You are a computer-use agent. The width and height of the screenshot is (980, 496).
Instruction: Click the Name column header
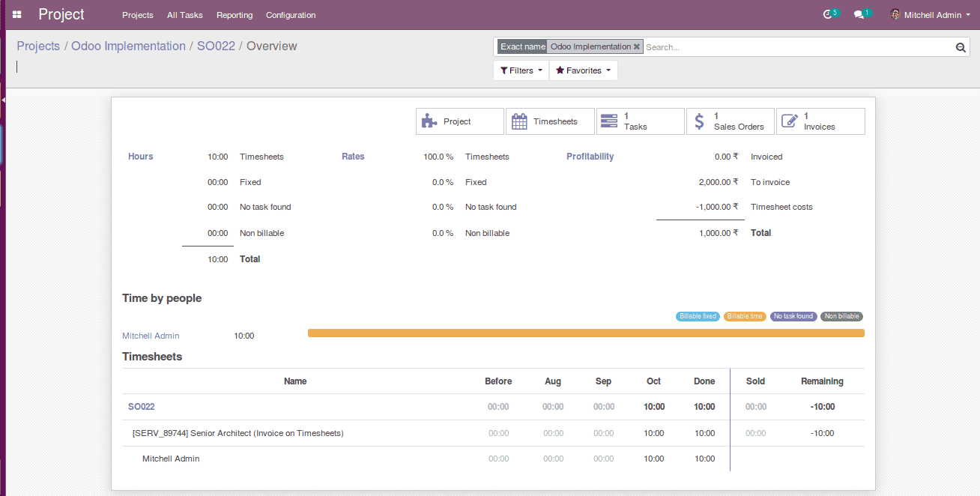click(295, 381)
